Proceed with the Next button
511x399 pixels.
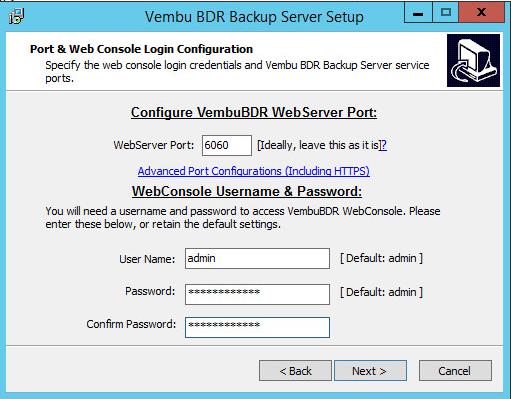(370, 370)
